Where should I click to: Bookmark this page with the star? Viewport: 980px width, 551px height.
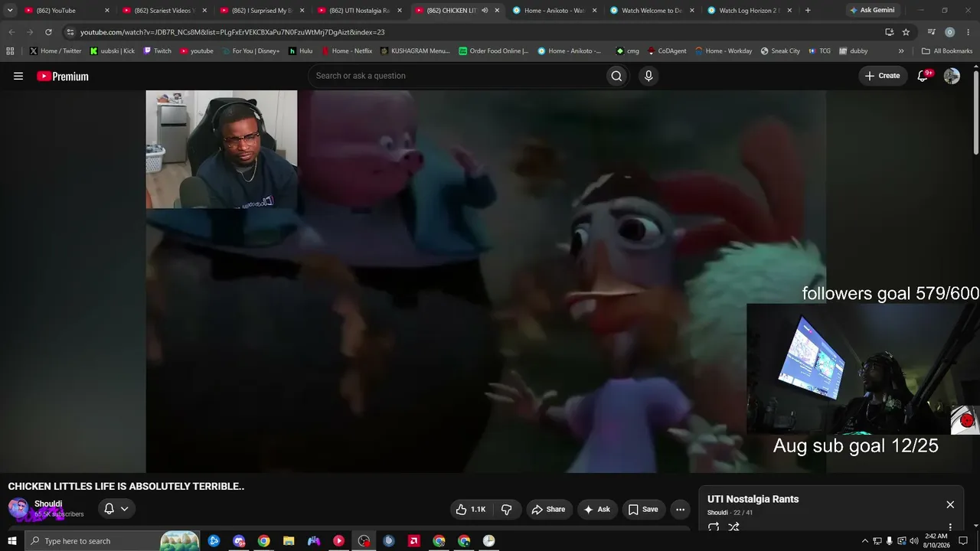click(906, 32)
